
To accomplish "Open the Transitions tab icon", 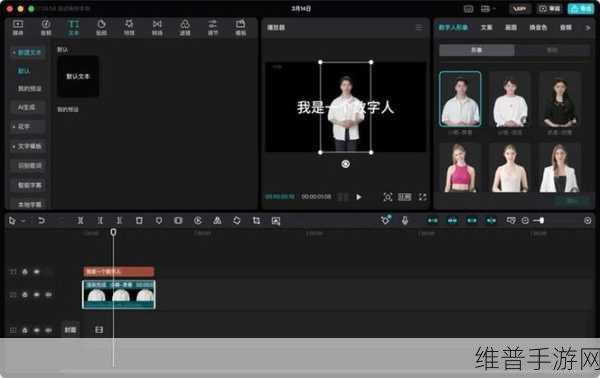I will 157,28.
